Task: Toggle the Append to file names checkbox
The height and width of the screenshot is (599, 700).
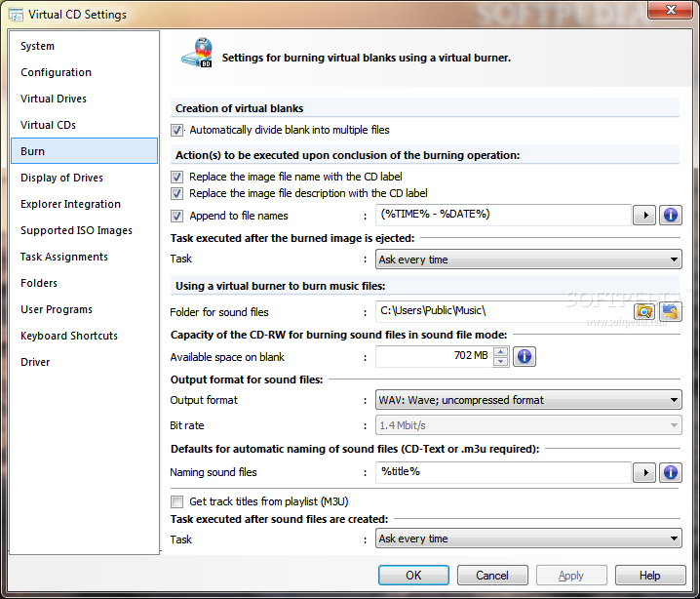Action: (x=176, y=216)
